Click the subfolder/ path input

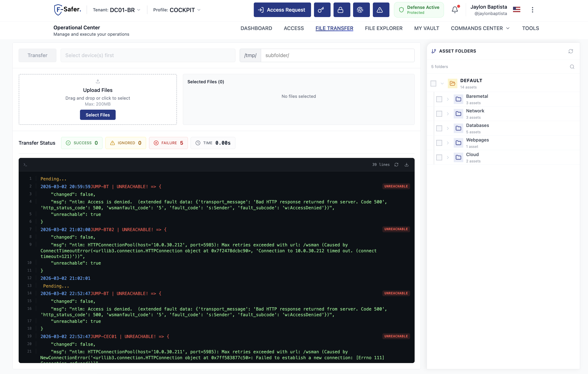pyautogui.click(x=337, y=55)
